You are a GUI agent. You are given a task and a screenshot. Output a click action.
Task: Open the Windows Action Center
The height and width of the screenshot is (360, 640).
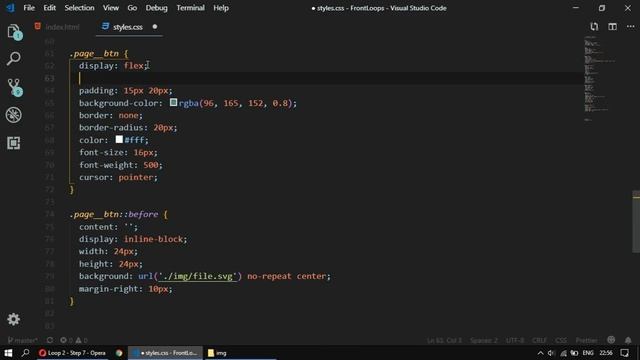pyautogui.click(x=624, y=353)
